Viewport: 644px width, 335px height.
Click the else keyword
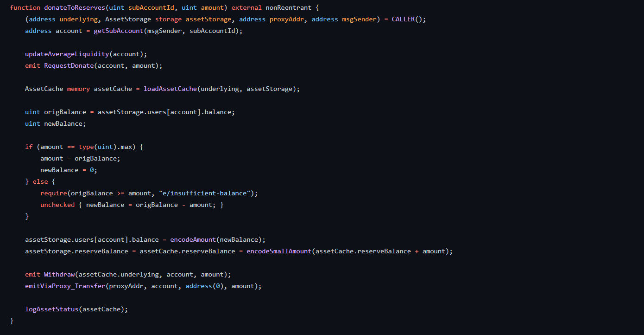[40, 182]
